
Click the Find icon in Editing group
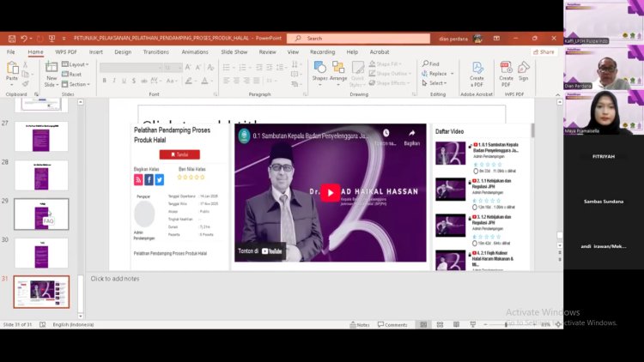[432, 63]
